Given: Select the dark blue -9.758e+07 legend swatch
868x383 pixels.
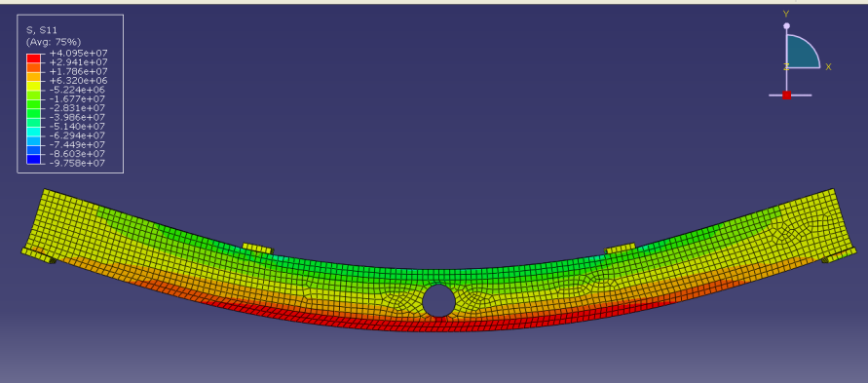Looking at the screenshot, I should (33, 160).
